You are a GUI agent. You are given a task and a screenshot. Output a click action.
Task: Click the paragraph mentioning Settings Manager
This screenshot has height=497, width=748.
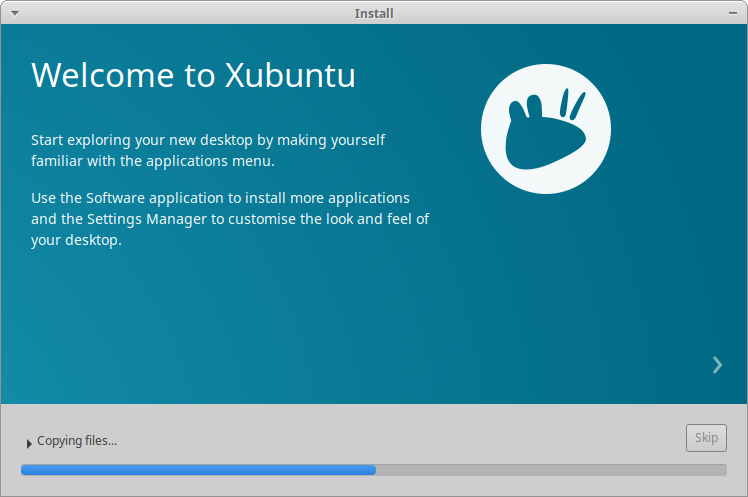pyautogui.click(x=230, y=219)
